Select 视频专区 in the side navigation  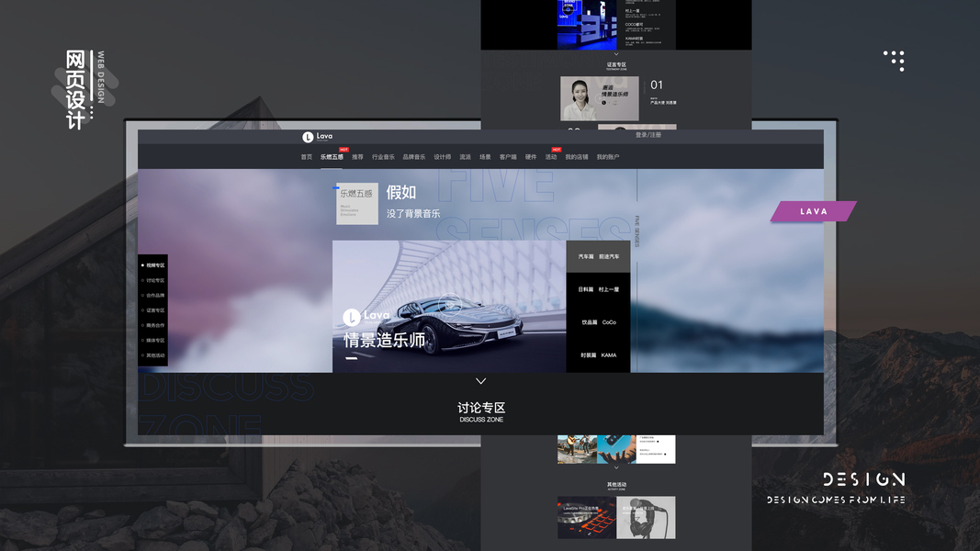(x=153, y=265)
